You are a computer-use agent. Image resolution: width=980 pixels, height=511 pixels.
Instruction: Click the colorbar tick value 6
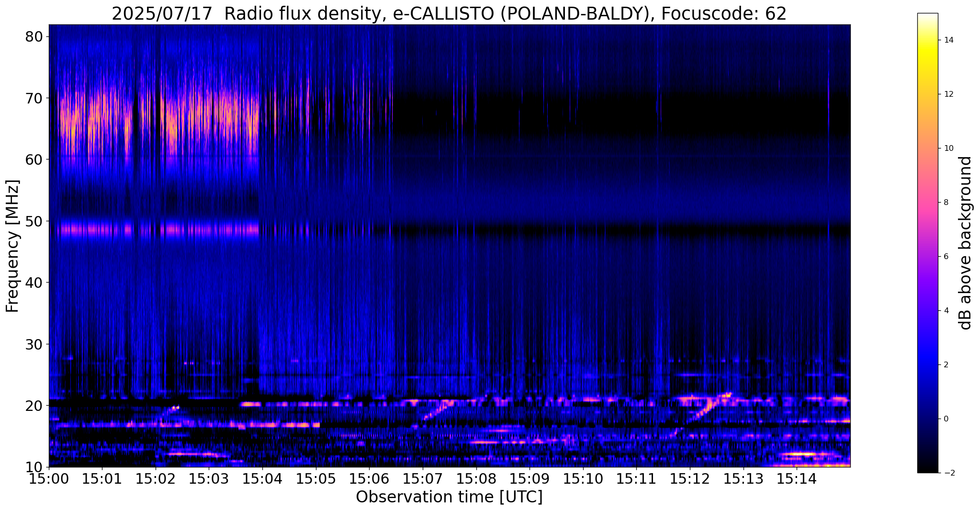945,257
